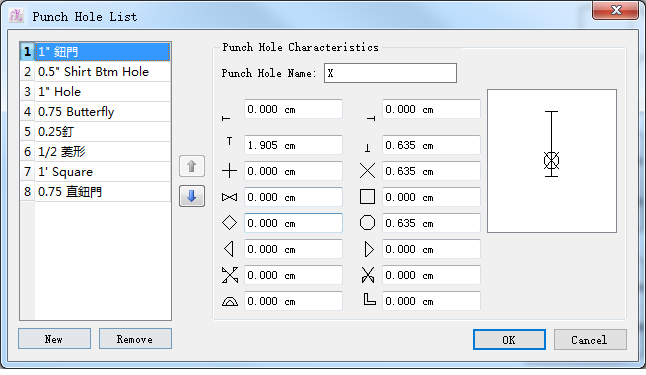
Task: Click the scissors cross size field
Action: pyautogui.click(x=431, y=275)
